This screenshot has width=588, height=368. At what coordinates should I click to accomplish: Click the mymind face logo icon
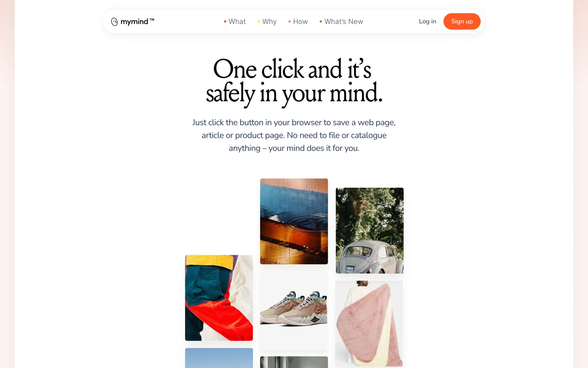[114, 21]
